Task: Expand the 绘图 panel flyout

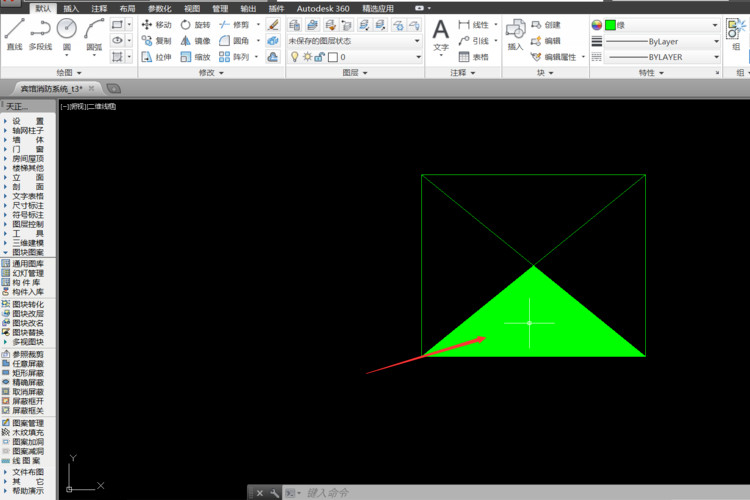Action: (x=69, y=73)
